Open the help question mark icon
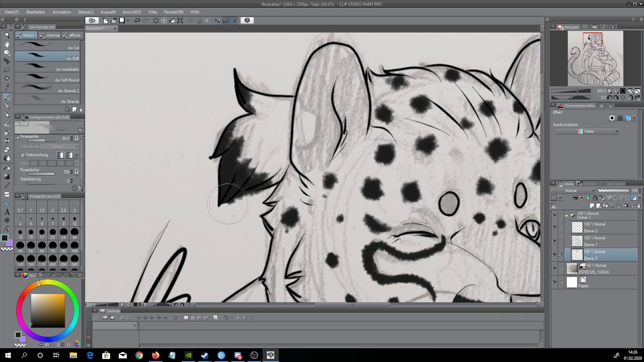Image resolution: width=644 pixels, height=362 pixels. pyautogui.click(x=247, y=21)
